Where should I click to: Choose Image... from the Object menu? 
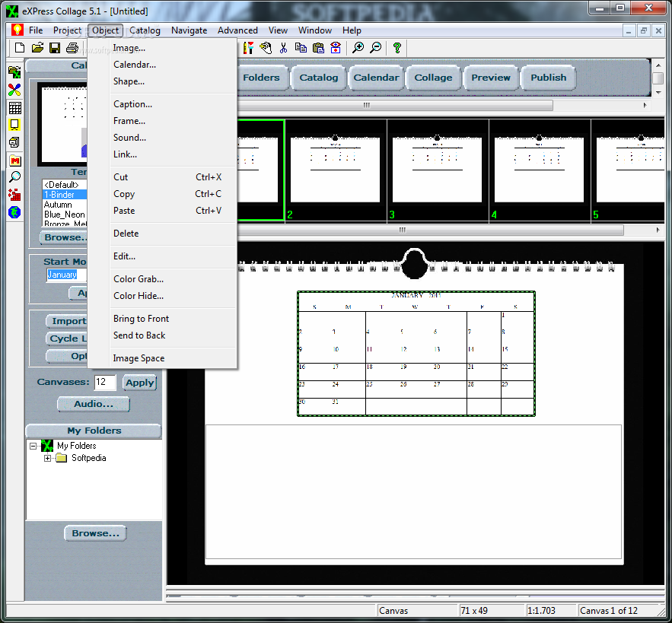[162, 48]
